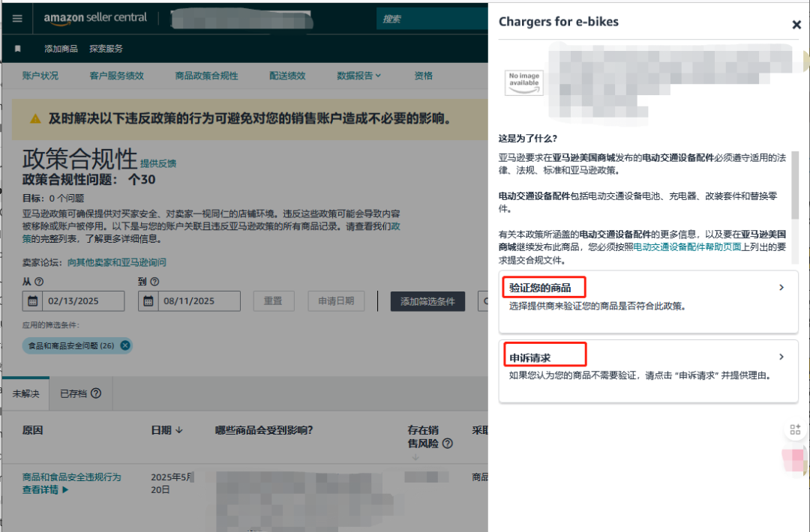Click 探索服务 in the top bar
This screenshot has width=810, height=532.
(106, 49)
